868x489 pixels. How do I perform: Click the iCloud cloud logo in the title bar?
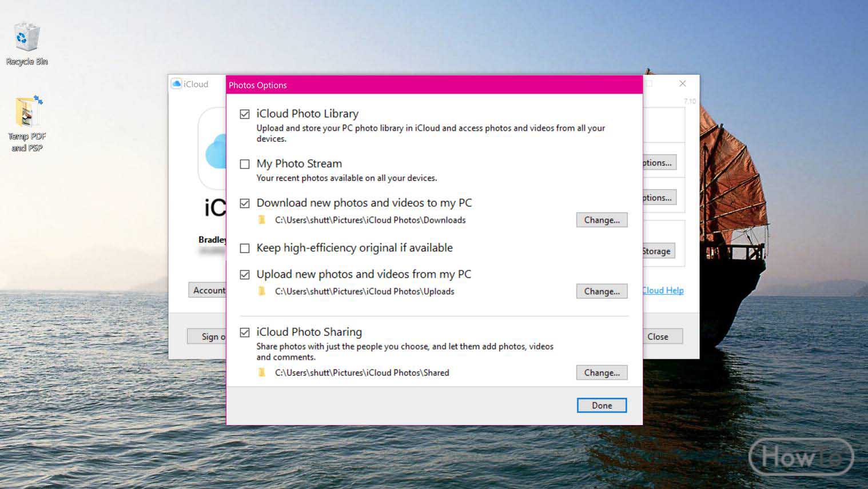pos(177,84)
